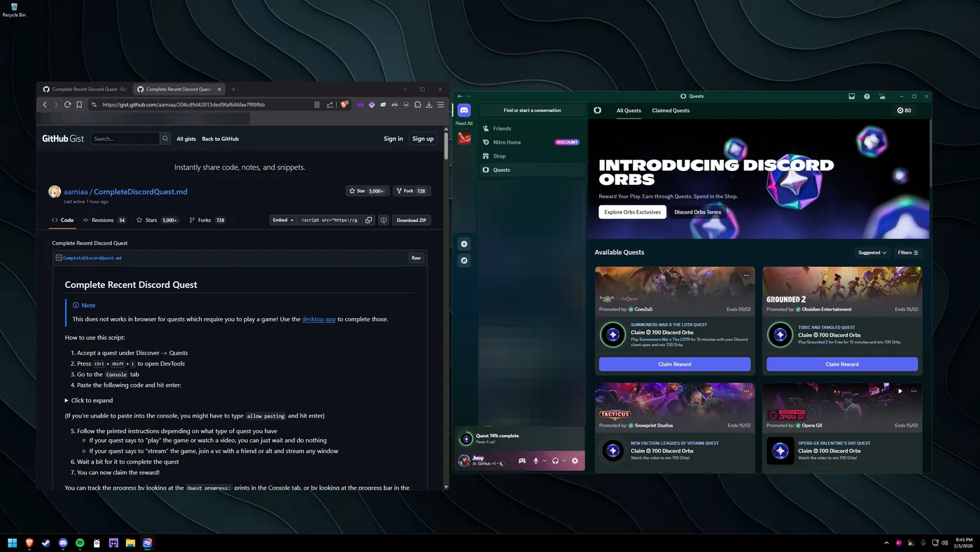Viewport: 980px width, 552px height.
Task: Open the browser downloads icon
Action: 428,104
